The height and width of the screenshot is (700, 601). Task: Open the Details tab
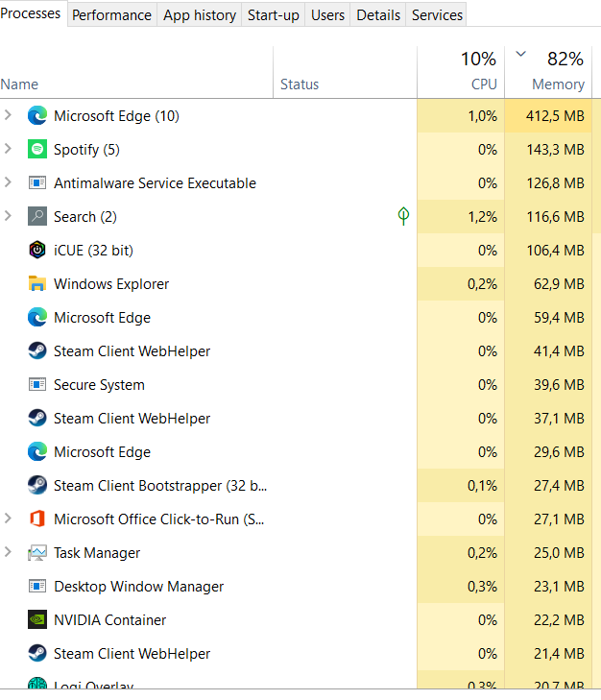(x=378, y=15)
